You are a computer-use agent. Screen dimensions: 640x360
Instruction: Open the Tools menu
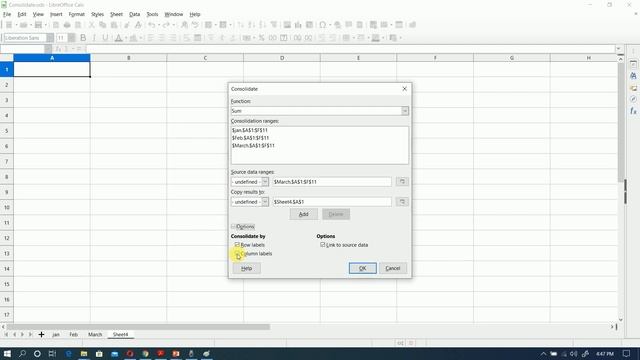coord(152,14)
